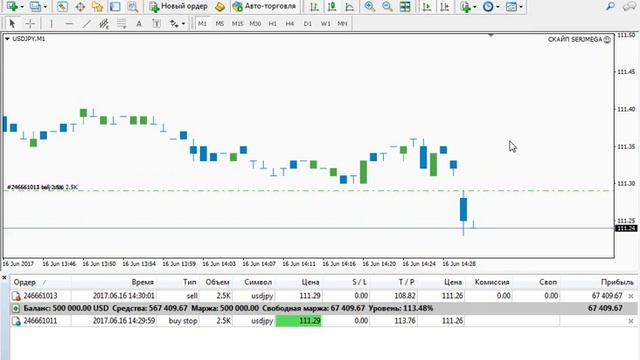
Task: Toggle the Terminal panel icon
Action: tap(115, 7)
